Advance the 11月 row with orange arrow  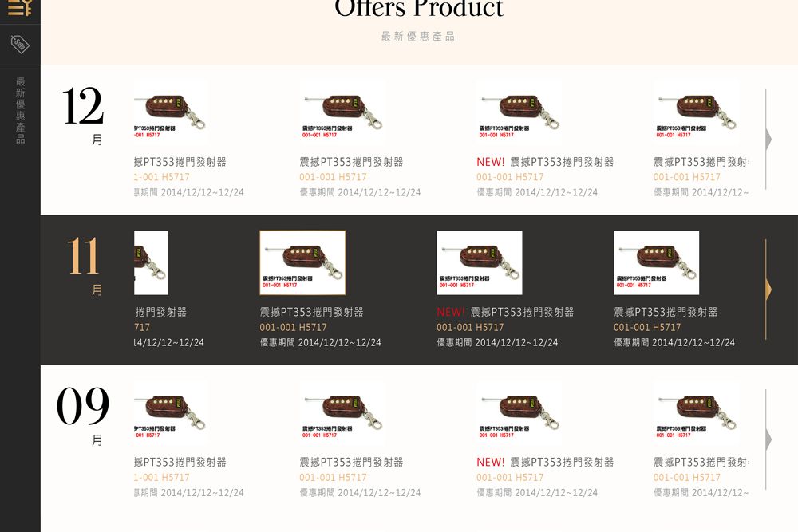click(768, 290)
